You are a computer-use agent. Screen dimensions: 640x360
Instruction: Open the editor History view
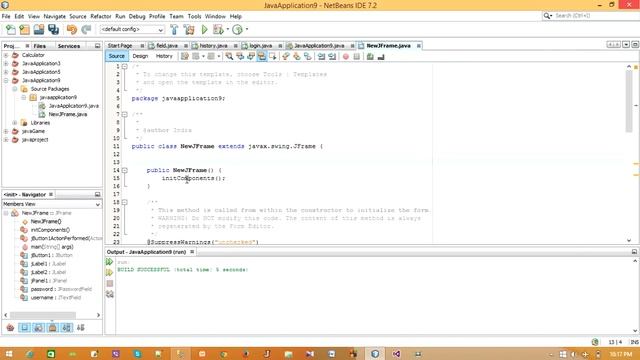[x=164, y=56]
